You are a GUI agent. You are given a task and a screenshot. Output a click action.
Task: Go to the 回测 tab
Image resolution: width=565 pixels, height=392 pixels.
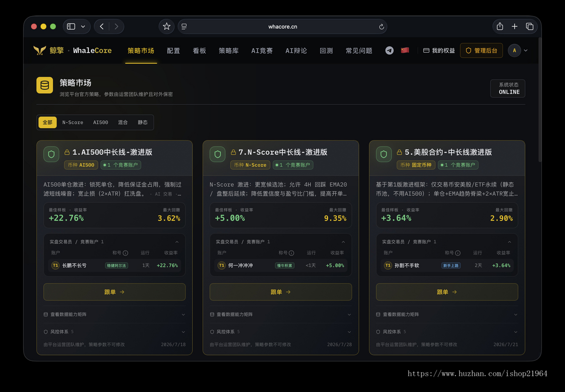(326, 50)
